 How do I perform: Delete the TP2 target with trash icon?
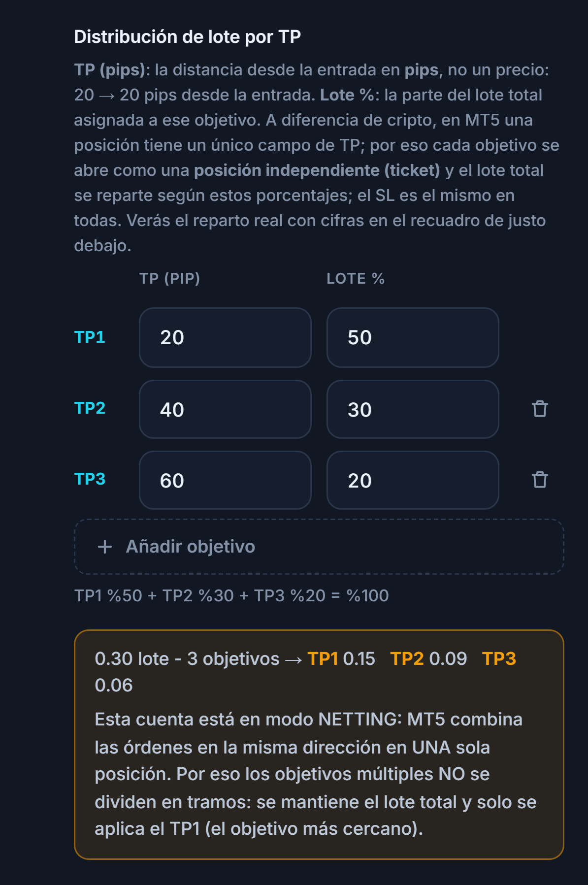540,409
